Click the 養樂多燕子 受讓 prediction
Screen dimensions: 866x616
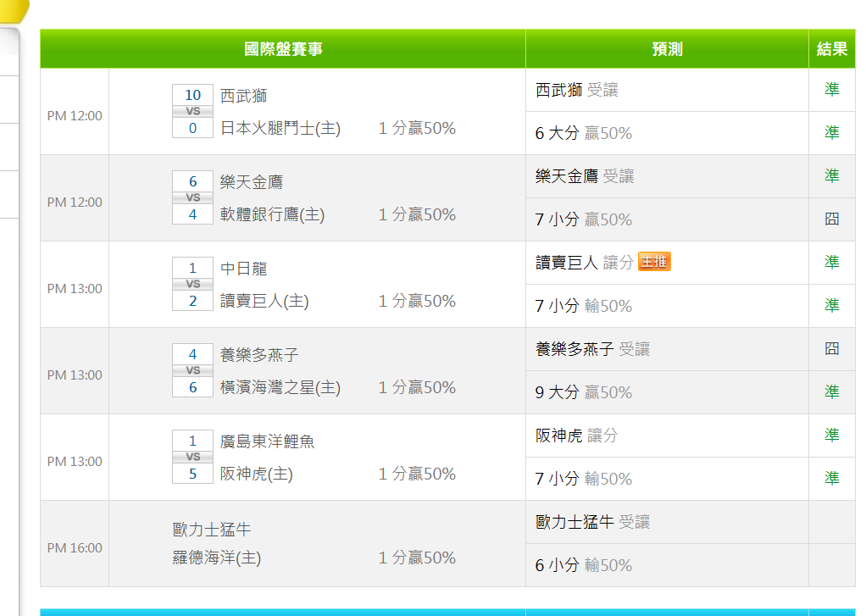592,349
